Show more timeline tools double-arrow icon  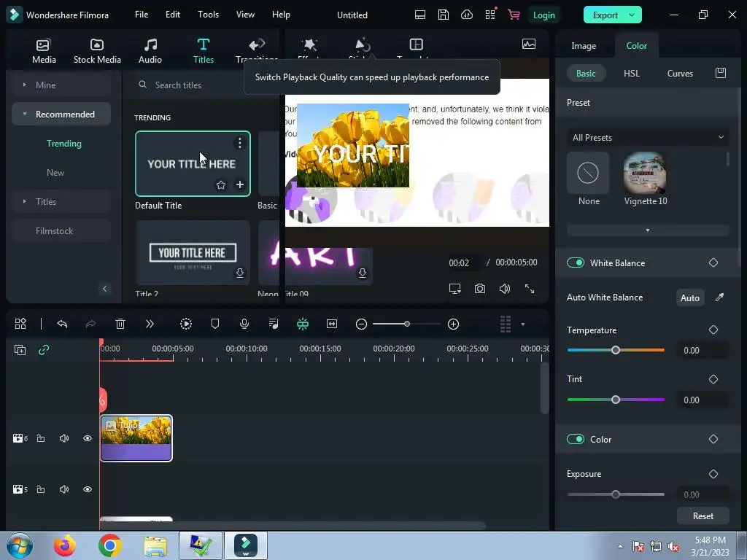click(150, 324)
